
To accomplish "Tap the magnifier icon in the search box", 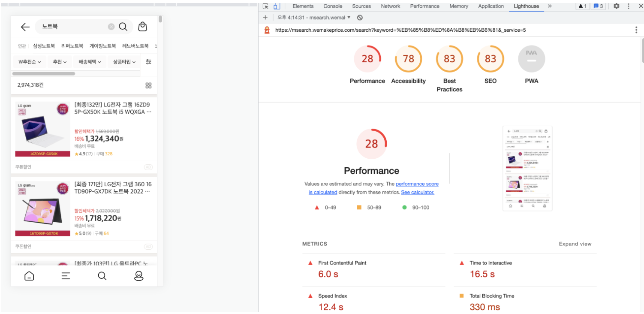I will (x=123, y=27).
